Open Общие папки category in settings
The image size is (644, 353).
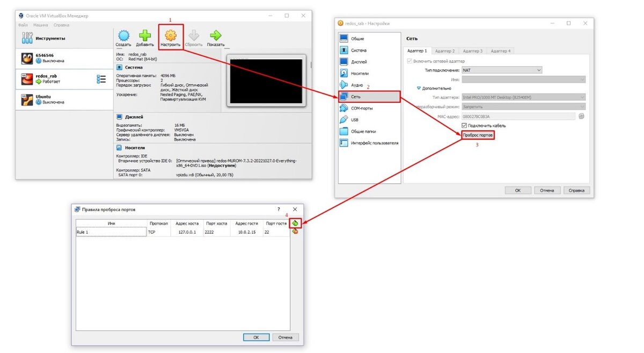click(x=369, y=131)
